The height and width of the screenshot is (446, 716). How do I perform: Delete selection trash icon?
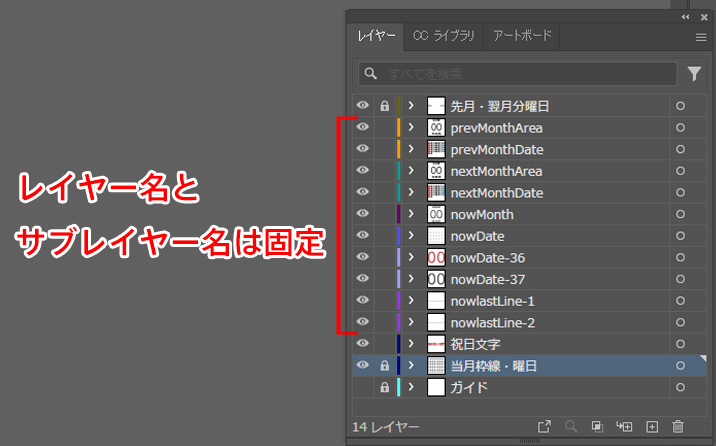pos(678,426)
